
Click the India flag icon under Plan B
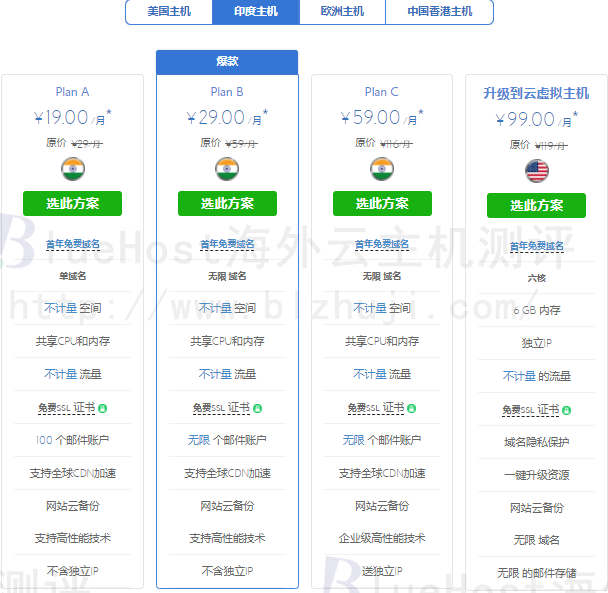pyautogui.click(x=227, y=169)
